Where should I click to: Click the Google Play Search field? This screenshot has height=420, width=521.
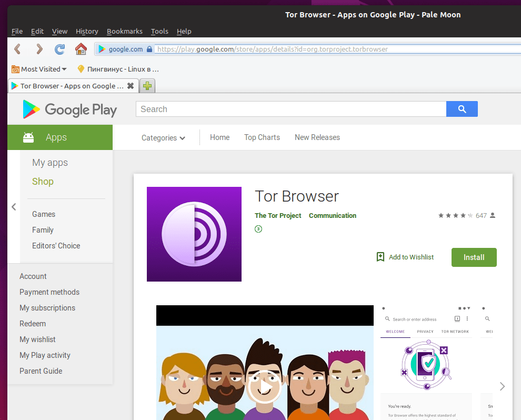(291, 109)
